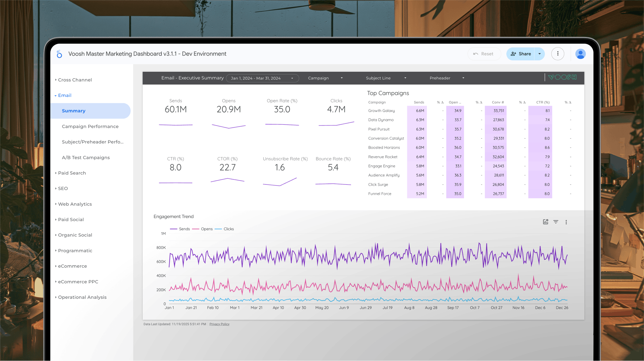Open the user account avatar
This screenshot has width=644, height=361.
point(580,54)
